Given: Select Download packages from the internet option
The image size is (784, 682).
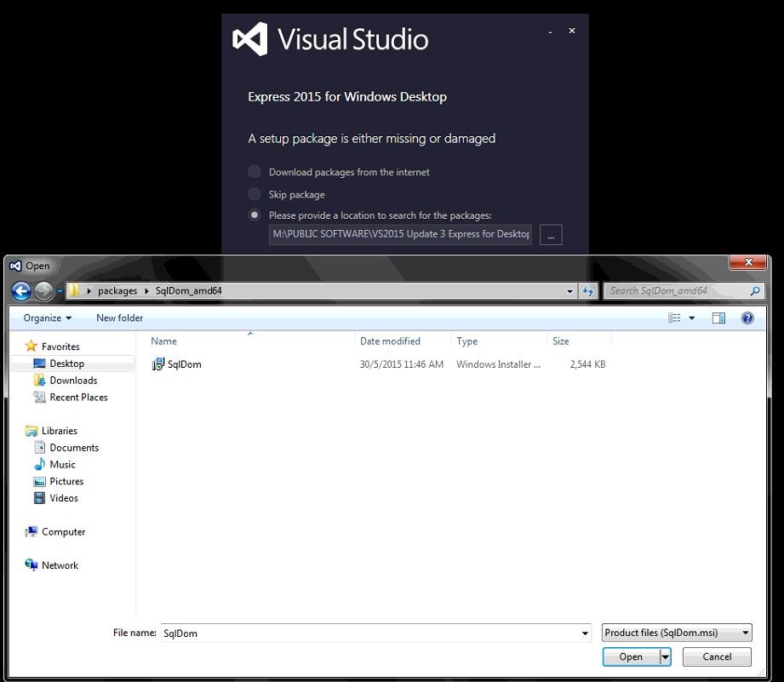Looking at the screenshot, I should click(x=255, y=171).
